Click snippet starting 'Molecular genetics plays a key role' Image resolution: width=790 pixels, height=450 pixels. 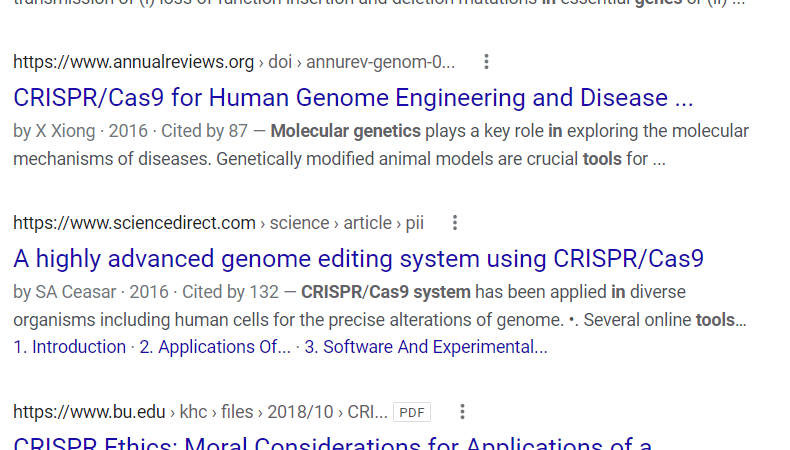click(381, 145)
